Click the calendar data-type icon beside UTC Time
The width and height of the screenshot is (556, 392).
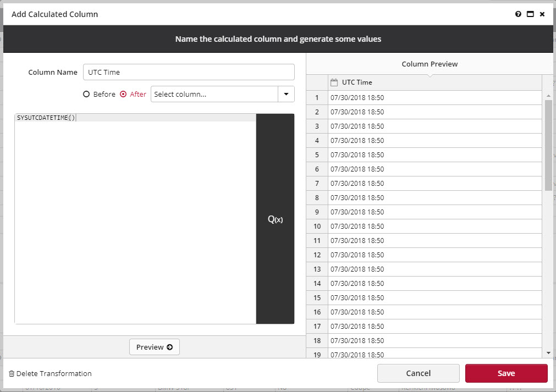[x=333, y=82]
